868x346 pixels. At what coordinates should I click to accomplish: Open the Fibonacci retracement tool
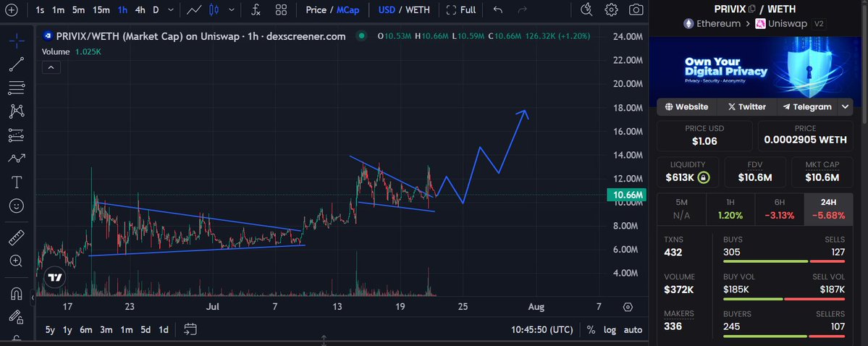point(17,88)
